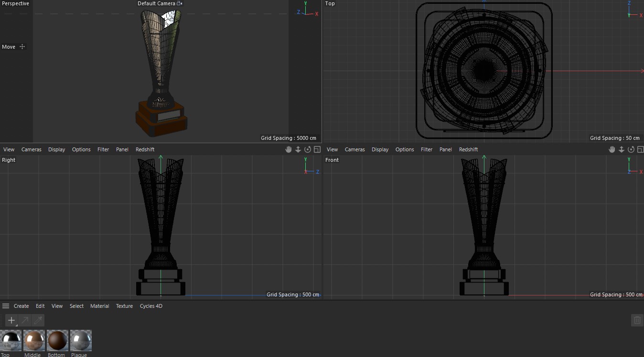Click the 'Middle' material name label

coord(32,355)
